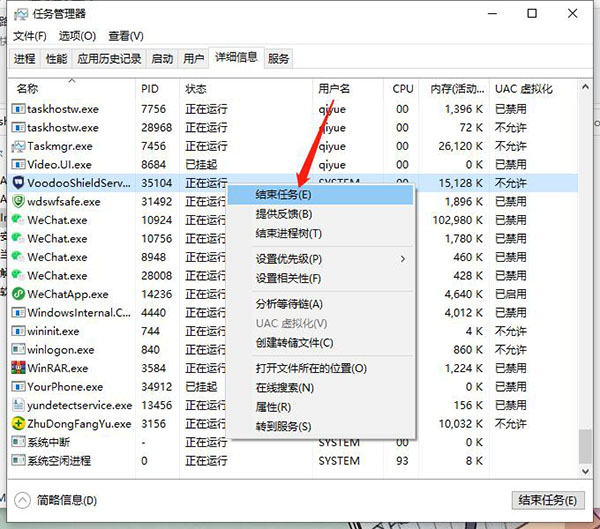The height and width of the screenshot is (529, 600).
Task: Sort by the 用户名 column header
Action: [348, 89]
